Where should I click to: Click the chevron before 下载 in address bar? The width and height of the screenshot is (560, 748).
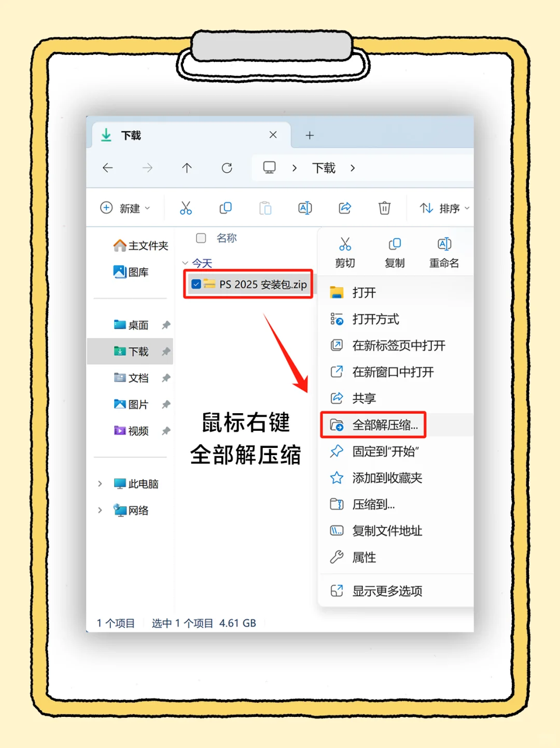[295, 168]
